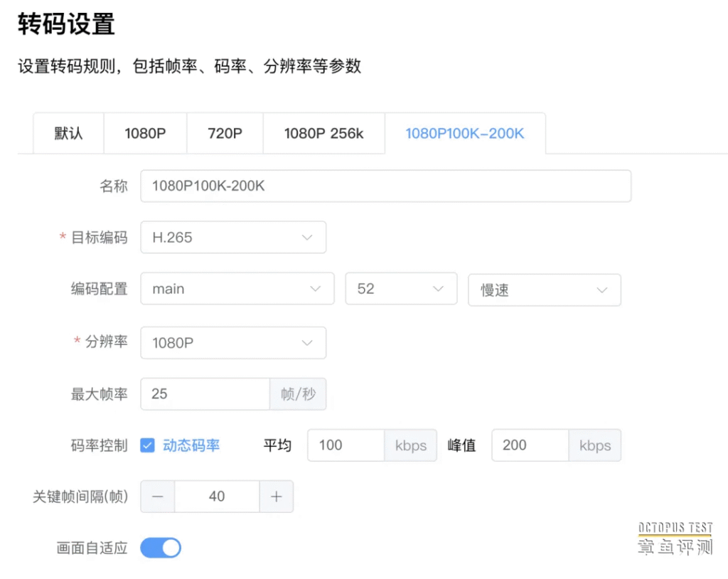728x579 pixels.
Task: Click the 转码设置 heading
Action: [x=66, y=23]
